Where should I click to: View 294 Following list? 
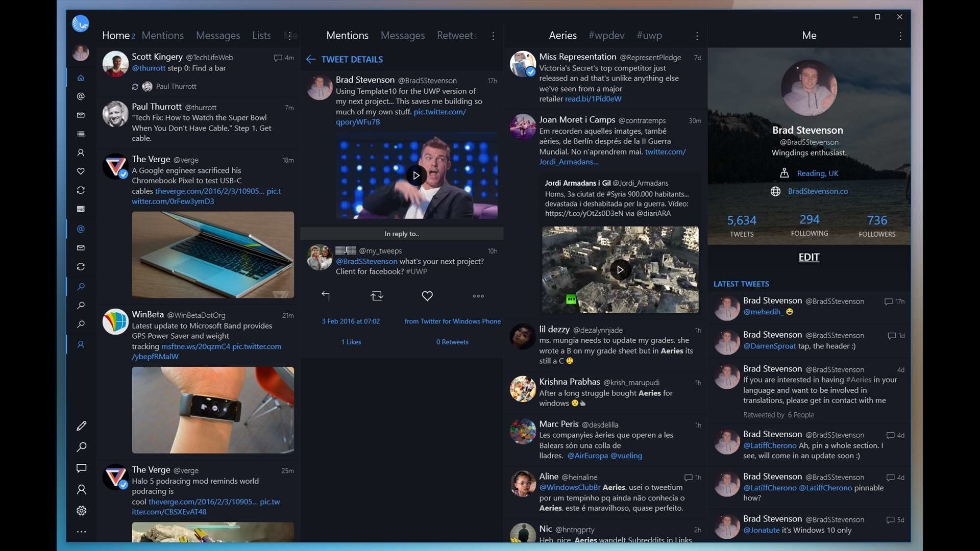pos(810,224)
